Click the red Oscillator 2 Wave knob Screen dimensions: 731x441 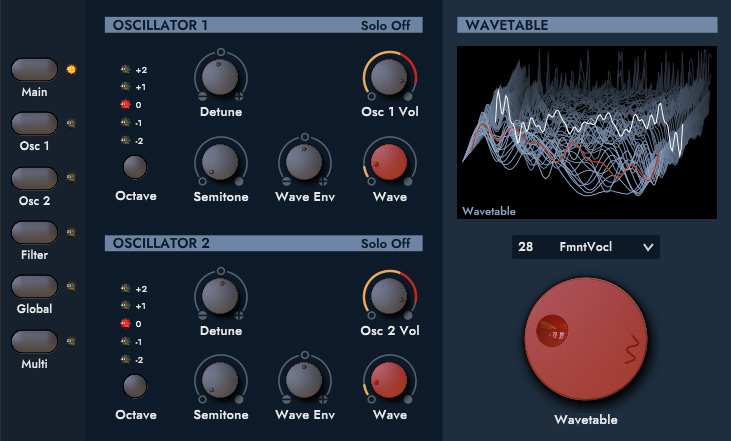pyautogui.click(x=389, y=379)
